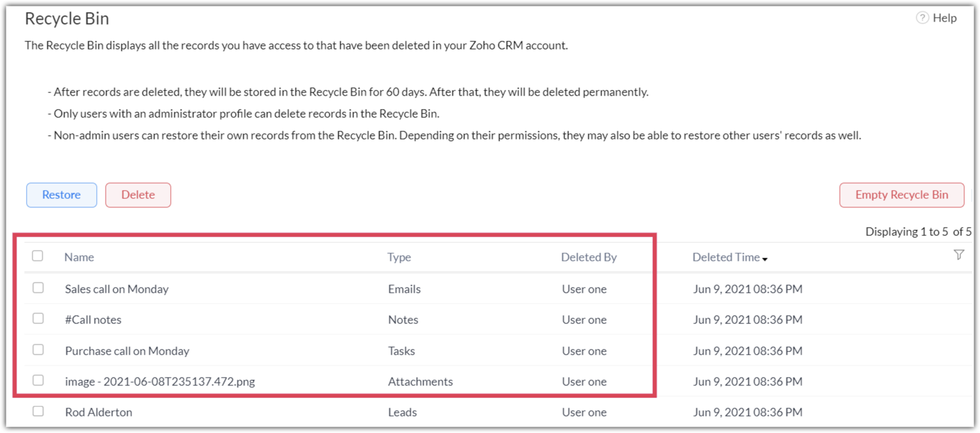Image resolution: width=980 pixels, height=433 pixels.
Task: Sort by Deleted Time column header
Action: [726, 257]
